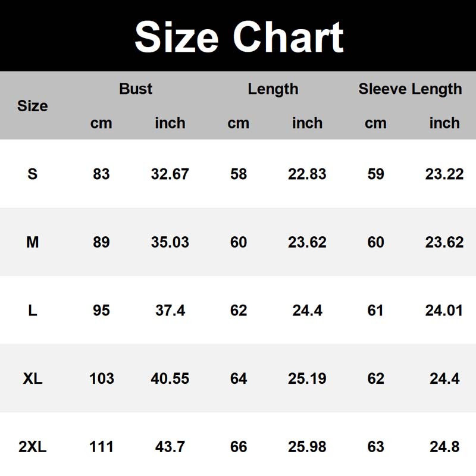Click the 24.01 inch sleeve value
Screen dimensions: 476x476
(x=444, y=311)
